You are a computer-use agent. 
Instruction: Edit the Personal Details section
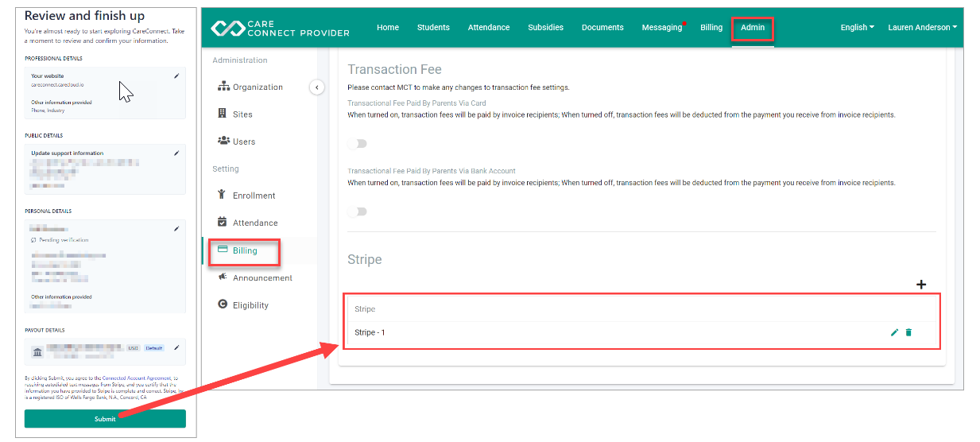point(176,229)
